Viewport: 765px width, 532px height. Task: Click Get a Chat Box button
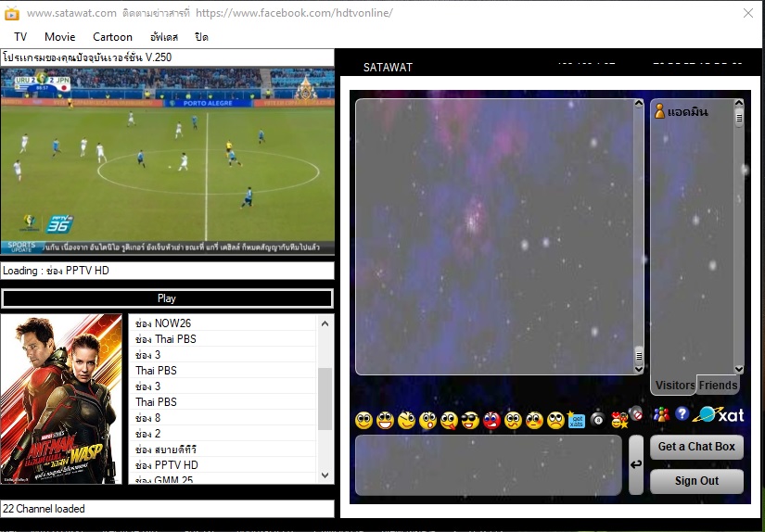(x=696, y=447)
